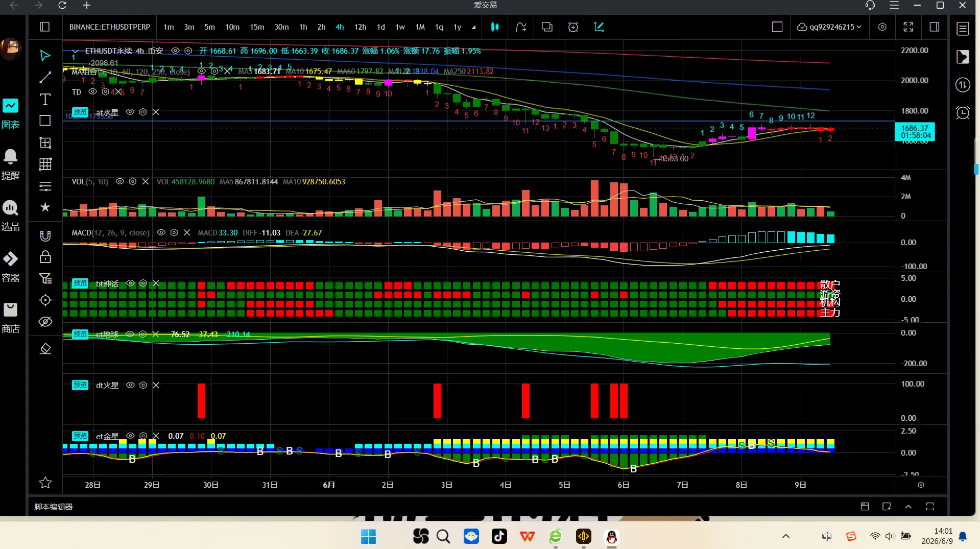The image size is (980, 549).
Task: Lock all drawings with padlock icon
Action: 45,257
